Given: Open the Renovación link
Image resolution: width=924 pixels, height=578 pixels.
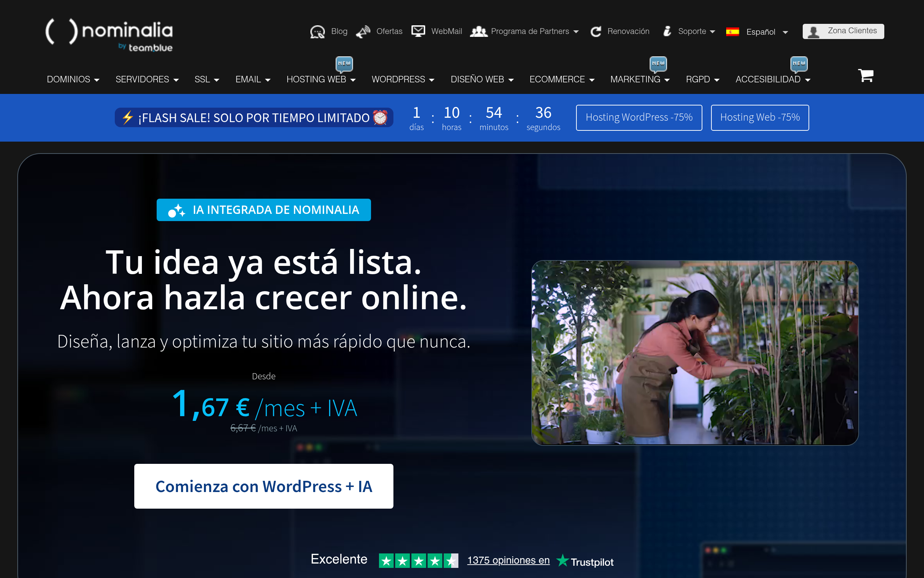Looking at the screenshot, I should [628, 31].
